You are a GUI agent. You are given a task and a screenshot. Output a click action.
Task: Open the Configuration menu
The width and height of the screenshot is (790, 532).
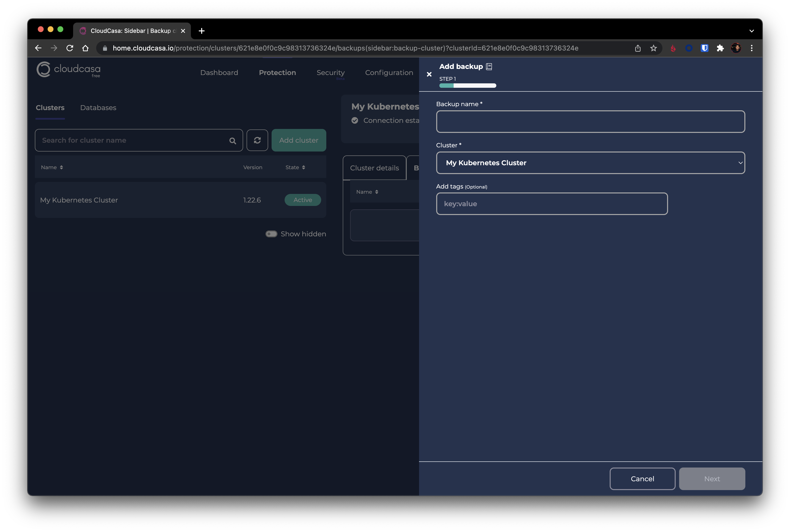(x=389, y=73)
